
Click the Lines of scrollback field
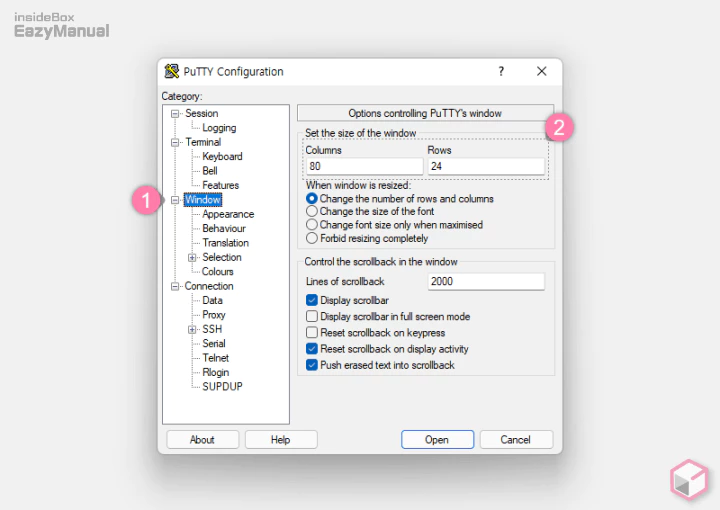(486, 282)
